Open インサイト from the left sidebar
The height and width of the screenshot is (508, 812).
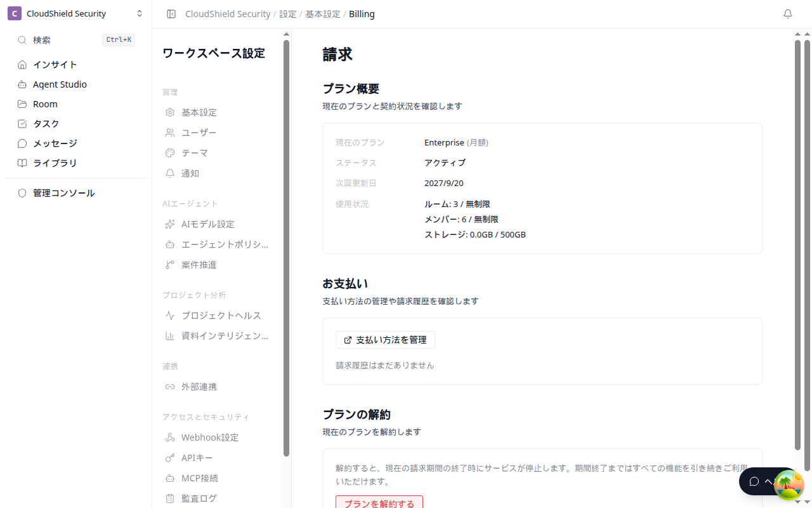coord(75,65)
